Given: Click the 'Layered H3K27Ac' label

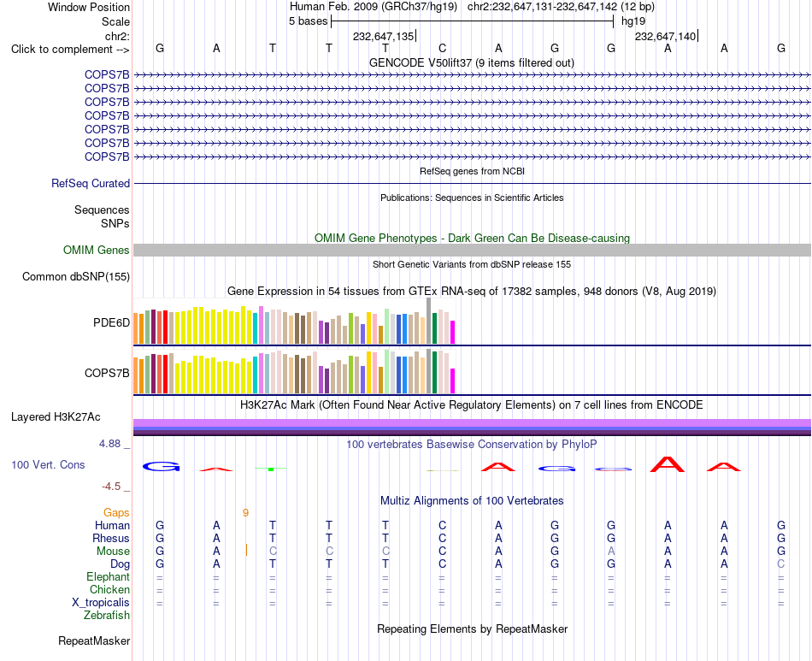Looking at the screenshot, I should coord(56,417).
